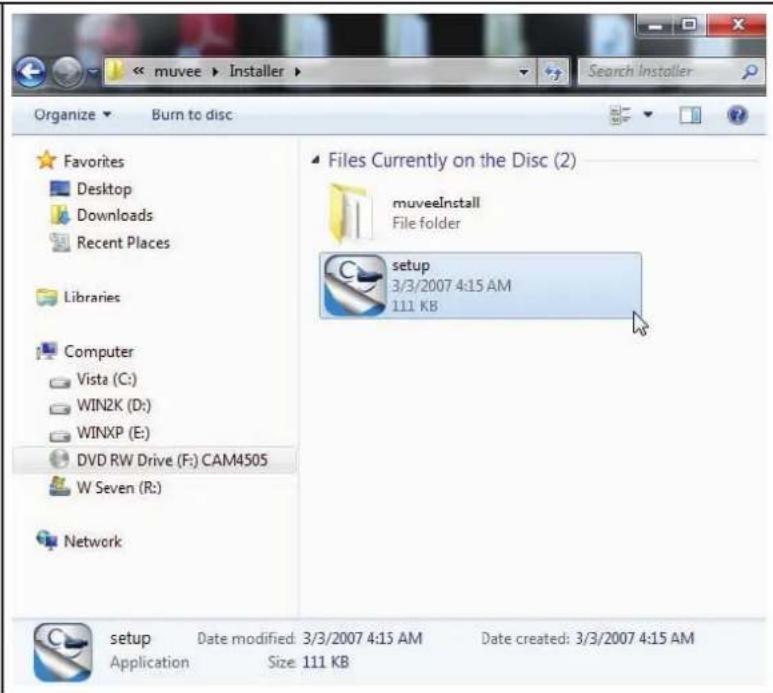773x693 pixels.
Task: Click the Desktop icon in Favorites
Action: coord(60,189)
